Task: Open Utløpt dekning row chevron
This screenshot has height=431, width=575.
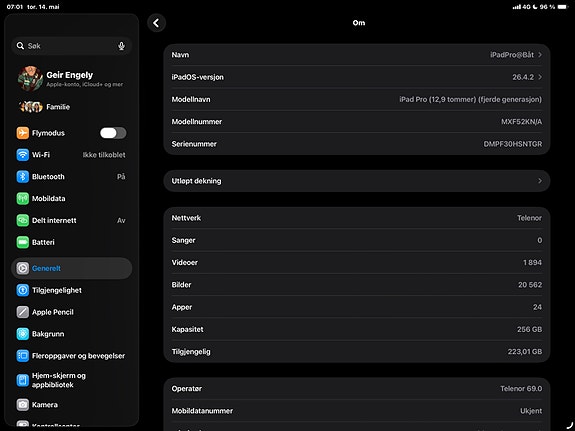Action: (540, 181)
